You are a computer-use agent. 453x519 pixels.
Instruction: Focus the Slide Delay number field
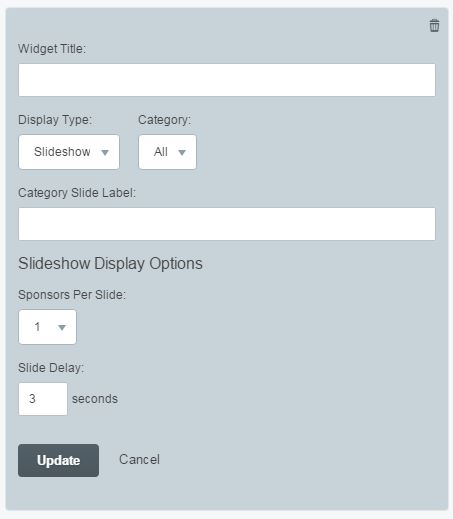pos(43,399)
